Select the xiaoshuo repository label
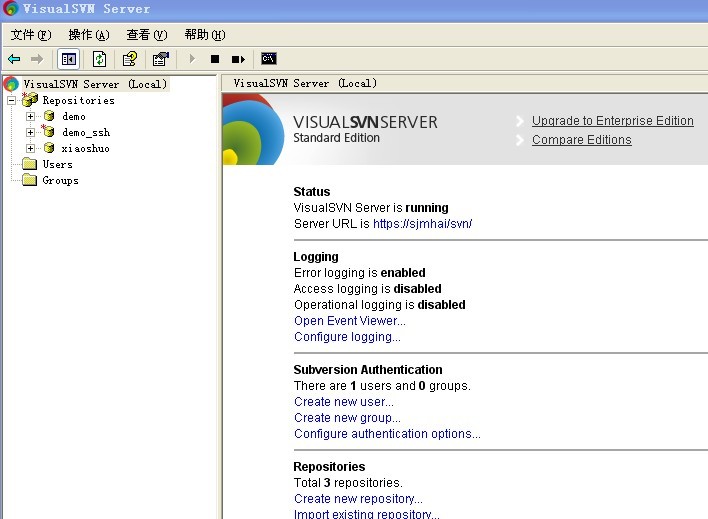Viewport: 708px width, 519px height. pyautogui.click(x=85, y=148)
